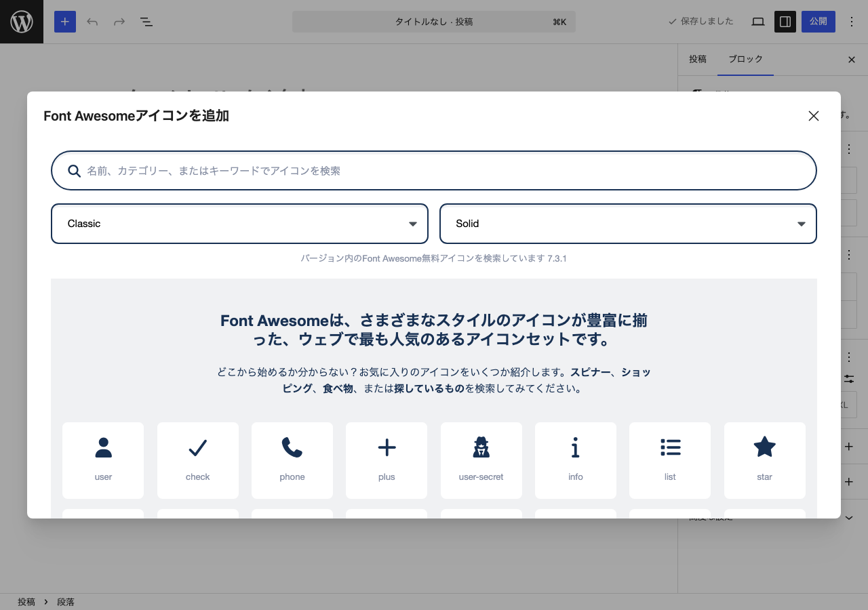Pick the phone icon card
Image resolution: width=868 pixels, height=610 pixels.
click(292, 460)
